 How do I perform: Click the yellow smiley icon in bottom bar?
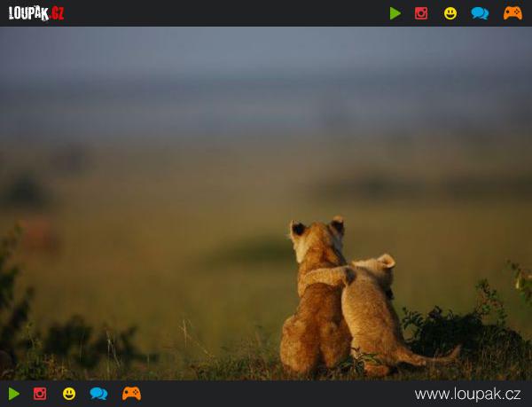click(x=69, y=394)
